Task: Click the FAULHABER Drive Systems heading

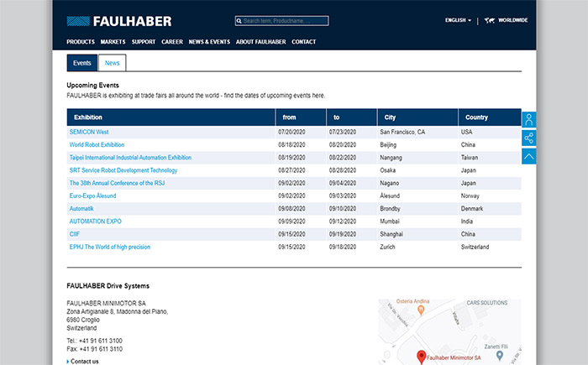Action: point(108,285)
